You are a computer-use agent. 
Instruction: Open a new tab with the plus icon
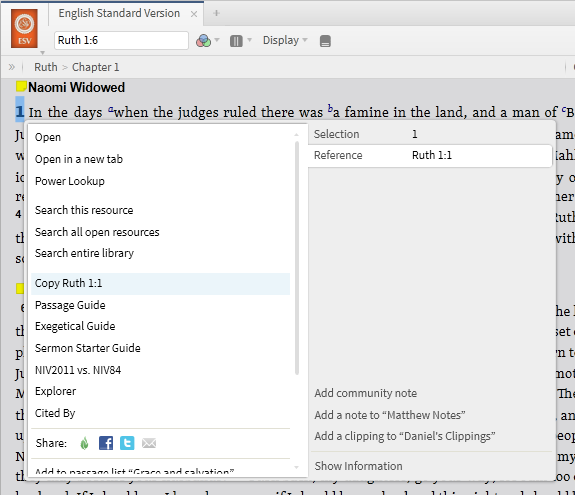click(x=216, y=14)
